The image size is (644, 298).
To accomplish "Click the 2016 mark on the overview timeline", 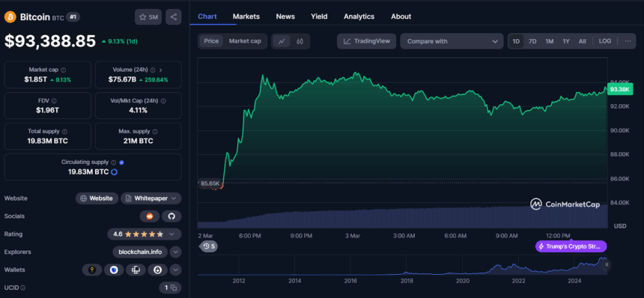I will pyautogui.click(x=350, y=281).
